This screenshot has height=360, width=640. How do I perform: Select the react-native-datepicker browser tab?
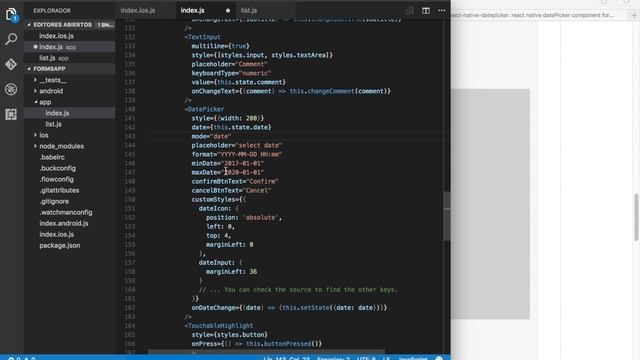click(532, 15)
